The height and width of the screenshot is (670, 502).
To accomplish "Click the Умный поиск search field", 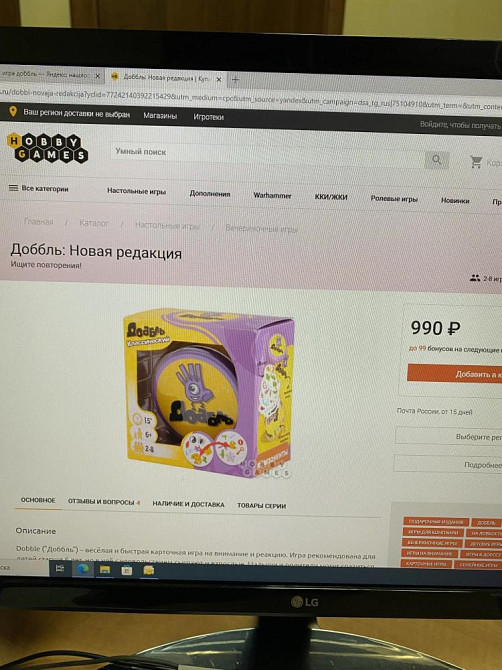I will [267, 155].
